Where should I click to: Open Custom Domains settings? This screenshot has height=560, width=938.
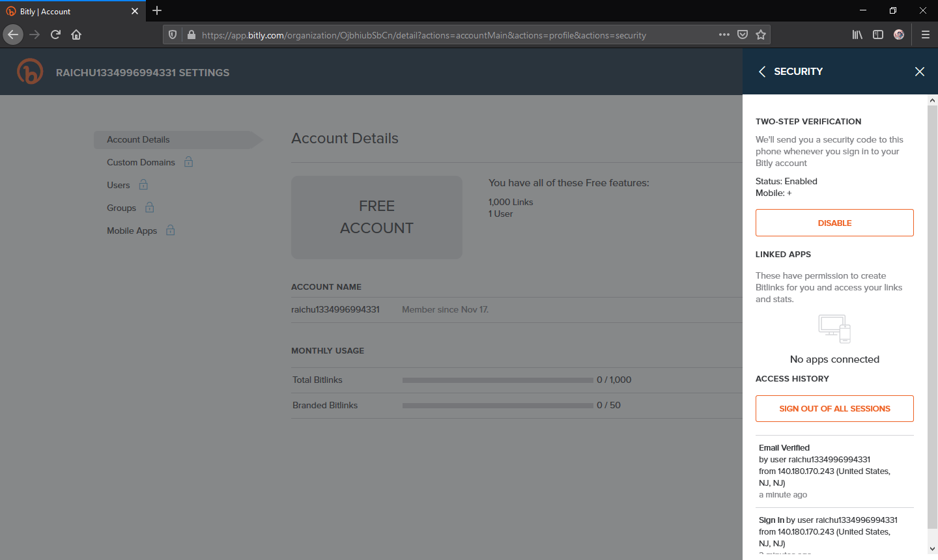(141, 162)
